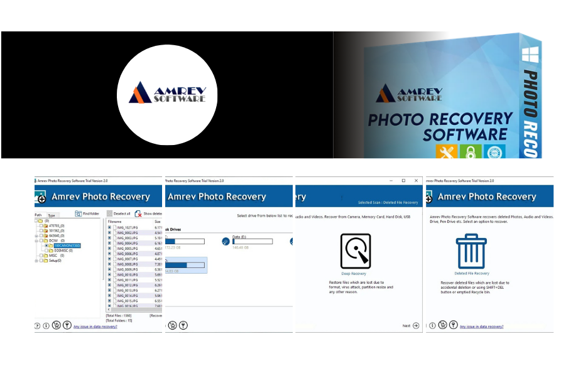Uncheck the IMG_0005.JPG checkbox
This screenshot has width=588, height=388.
pos(110,248)
